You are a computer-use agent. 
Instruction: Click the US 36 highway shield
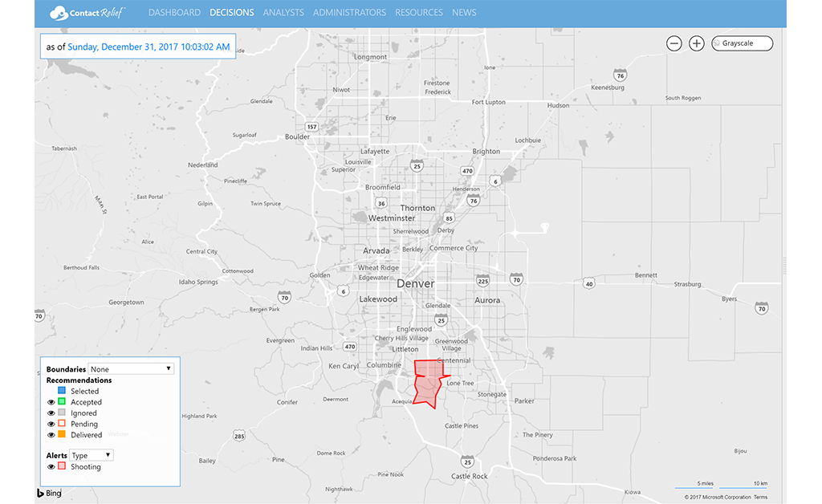(x=381, y=203)
